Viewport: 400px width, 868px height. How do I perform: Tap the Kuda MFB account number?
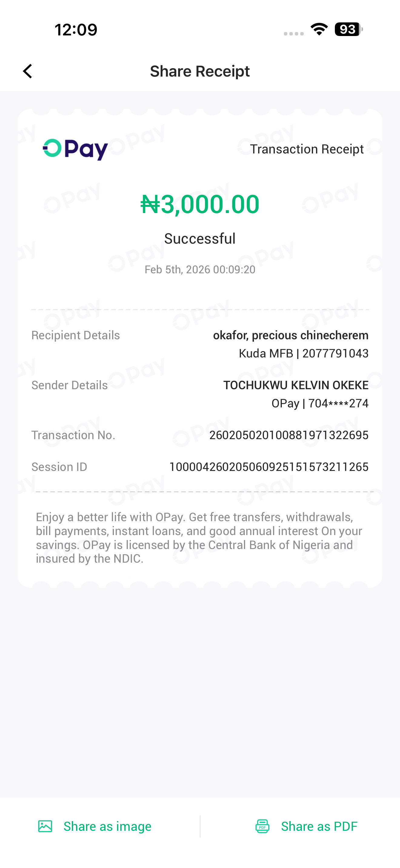point(303,353)
